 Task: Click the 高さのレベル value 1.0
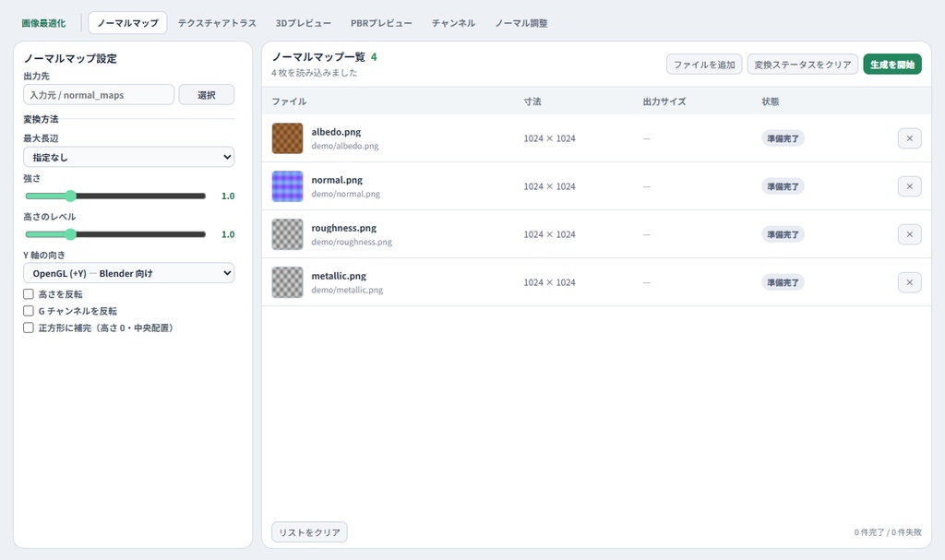pos(228,234)
